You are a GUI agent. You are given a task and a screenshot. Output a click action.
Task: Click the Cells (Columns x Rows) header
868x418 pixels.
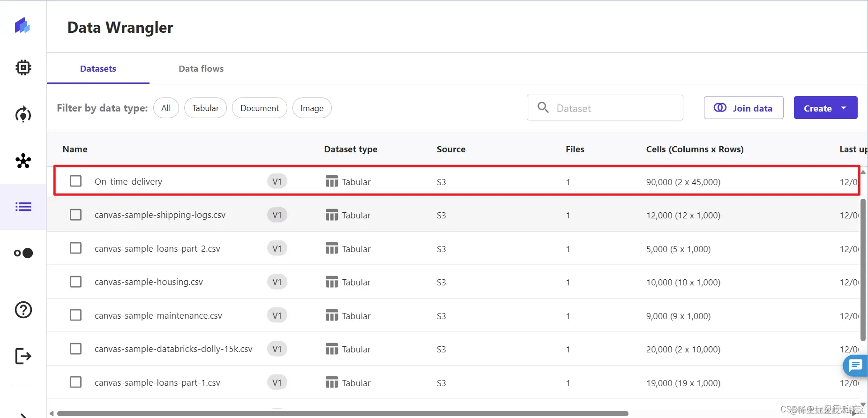(695, 149)
